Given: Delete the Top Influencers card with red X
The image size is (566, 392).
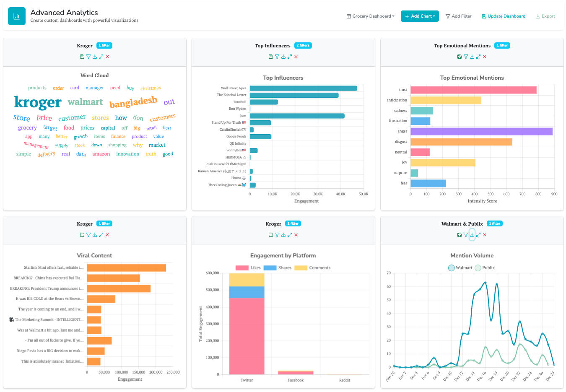Looking at the screenshot, I should [x=296, y=57].
